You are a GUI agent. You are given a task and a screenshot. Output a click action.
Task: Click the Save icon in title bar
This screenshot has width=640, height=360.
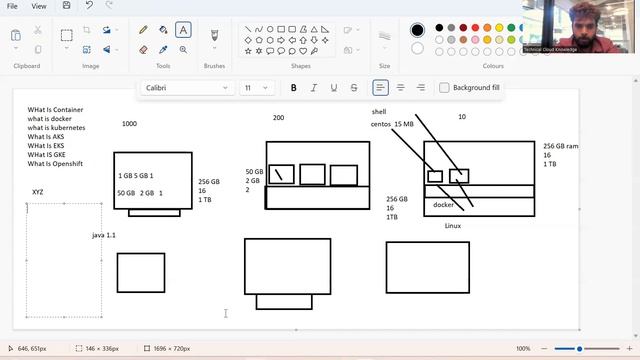[67, 5]
